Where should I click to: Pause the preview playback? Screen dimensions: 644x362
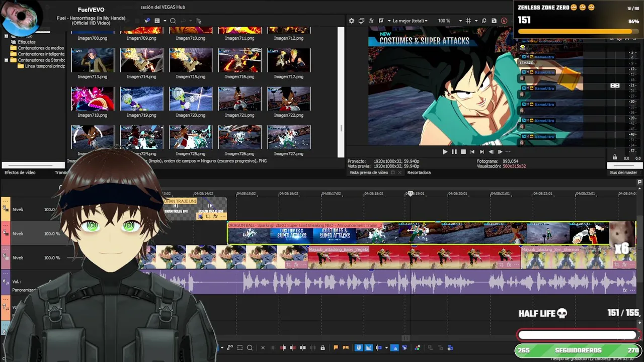(454, 151)
